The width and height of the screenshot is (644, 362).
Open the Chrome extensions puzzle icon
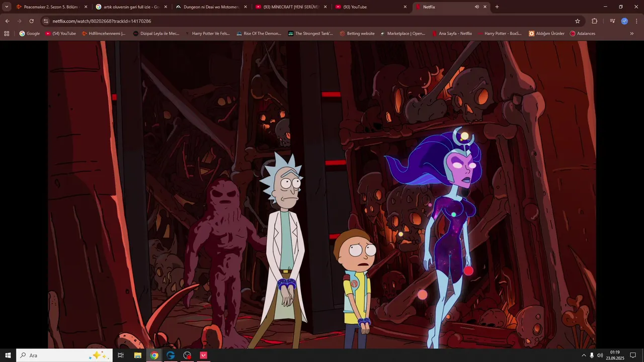[x=595, y=21]
